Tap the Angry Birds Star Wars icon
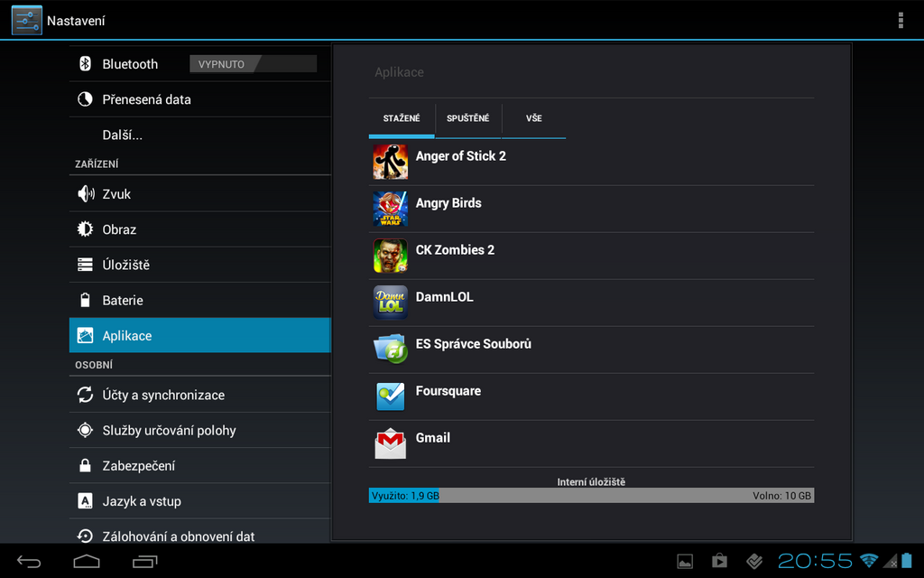Image resolution: width=924 pixels, height=578 pixels. 390,210
